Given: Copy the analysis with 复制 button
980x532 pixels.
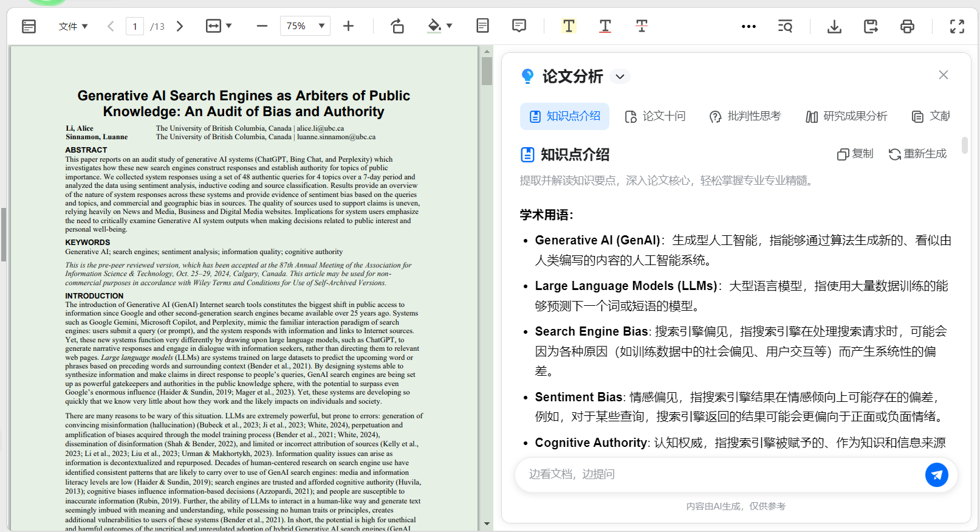Looking at the screenshot, I should tap(855, 154).
